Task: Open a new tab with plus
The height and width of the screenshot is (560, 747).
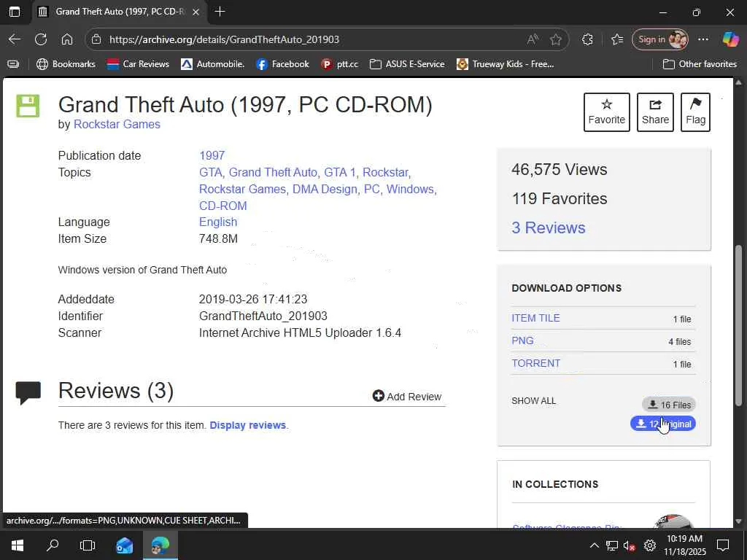Action: [220, 12]
